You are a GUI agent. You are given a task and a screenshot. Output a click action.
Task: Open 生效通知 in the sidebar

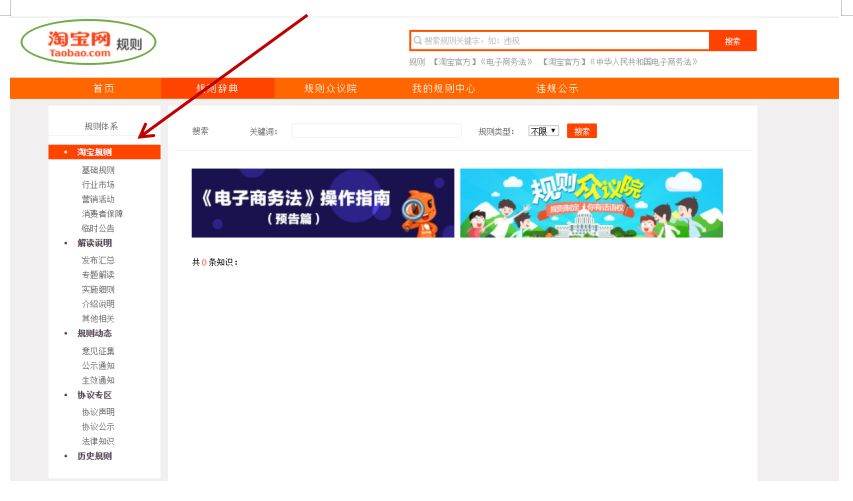click(x=98, y=380)
